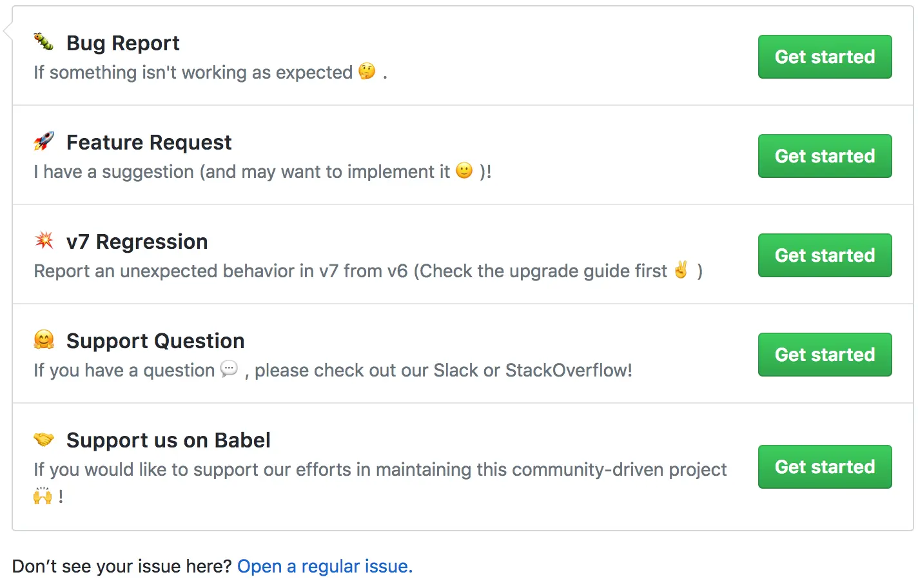Click the victory hand emoji in v7 Regression description
The height and width of the screenshot is (588, 918).
pyautogui.click(x=681, y=269)
